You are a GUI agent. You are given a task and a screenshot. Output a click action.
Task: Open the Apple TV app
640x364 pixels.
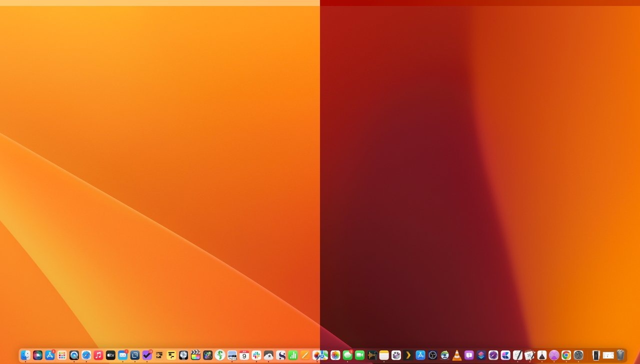click(x=110, y=356)
